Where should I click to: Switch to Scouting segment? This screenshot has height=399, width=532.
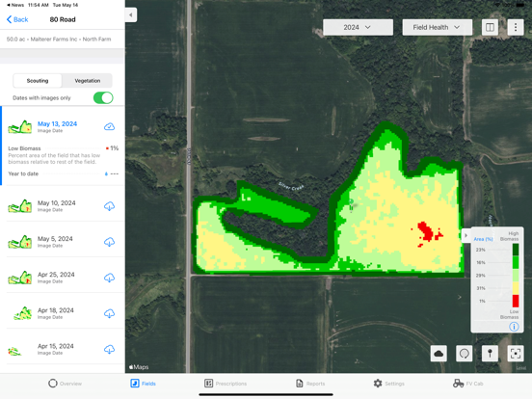38,81
